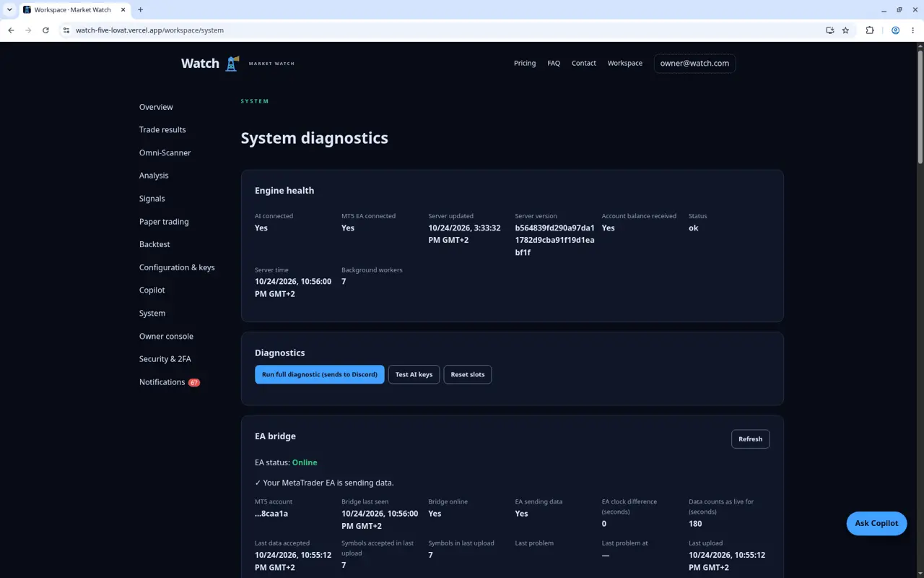Go back with browser back arrow
This screenshot has width=924, height=578.
pyautogui.click(x=11, y=30)
